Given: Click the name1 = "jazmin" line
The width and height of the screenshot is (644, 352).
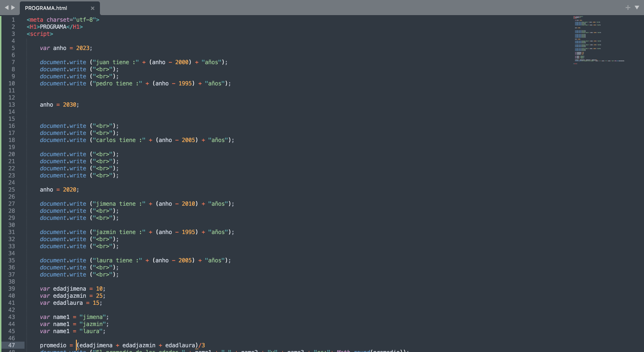Looking at the screenshot, I should [74, 324].
